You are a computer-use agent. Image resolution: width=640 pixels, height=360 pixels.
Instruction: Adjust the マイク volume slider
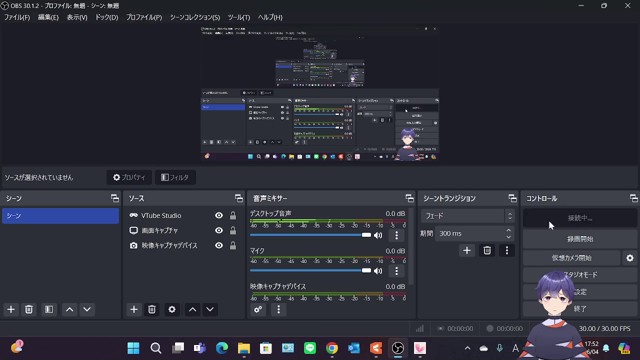click(311, 270)
